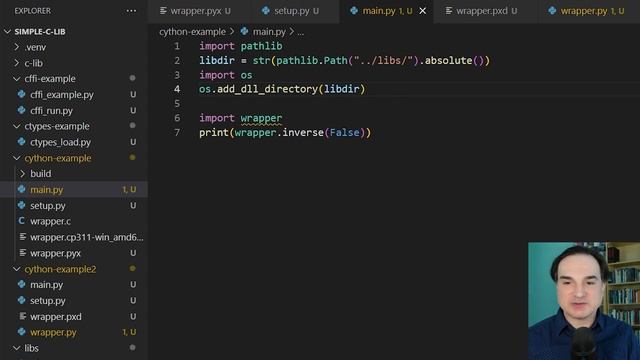Click the modified dot beside libs folder
The width and height of the screenshot is (640, 360).
pyautogui.click(x=132, y=348)
